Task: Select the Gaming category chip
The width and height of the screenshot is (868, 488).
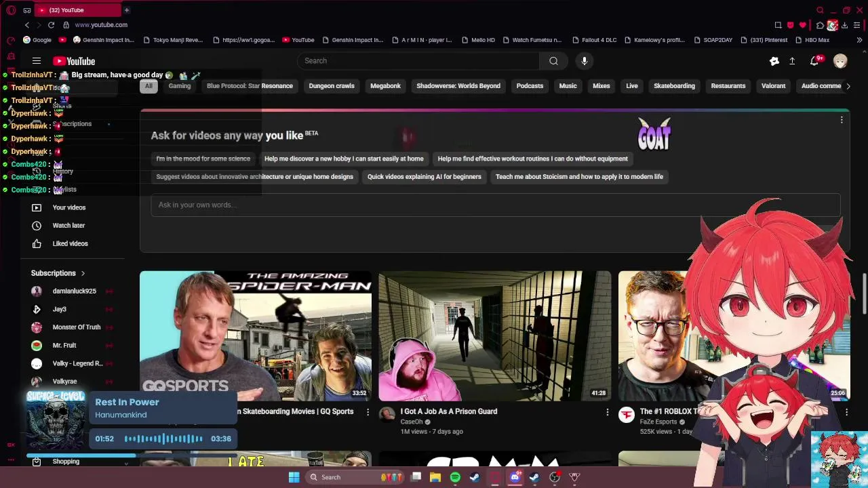Action: tap(180, 86)
